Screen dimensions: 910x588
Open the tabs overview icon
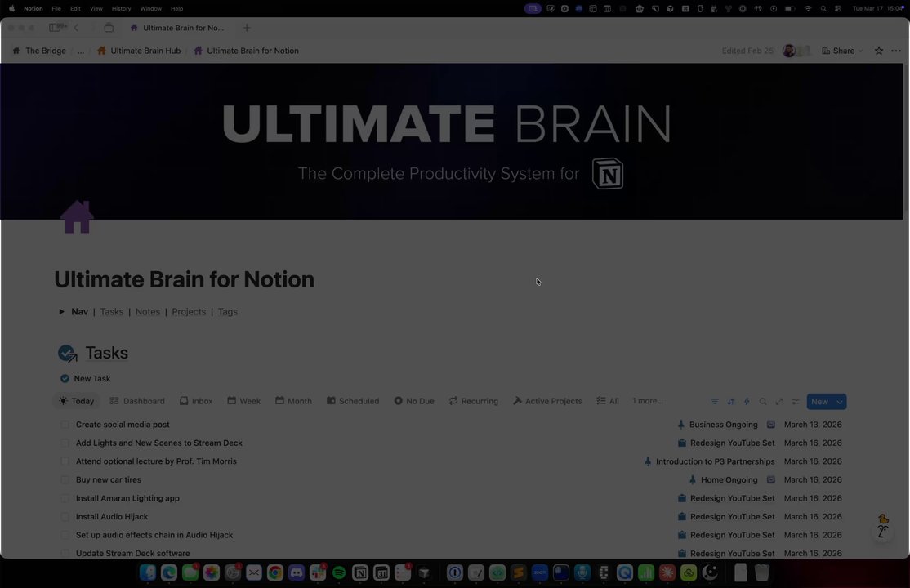[109, 27]
